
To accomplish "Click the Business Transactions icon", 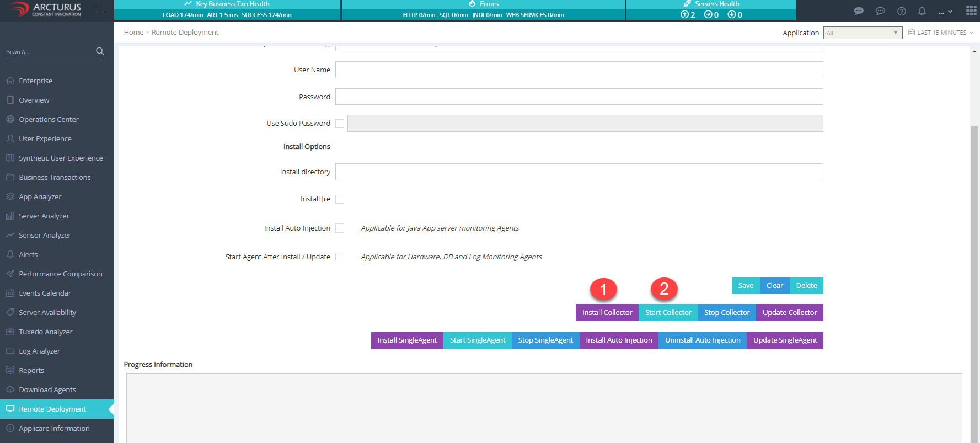I will click(10, 177).
